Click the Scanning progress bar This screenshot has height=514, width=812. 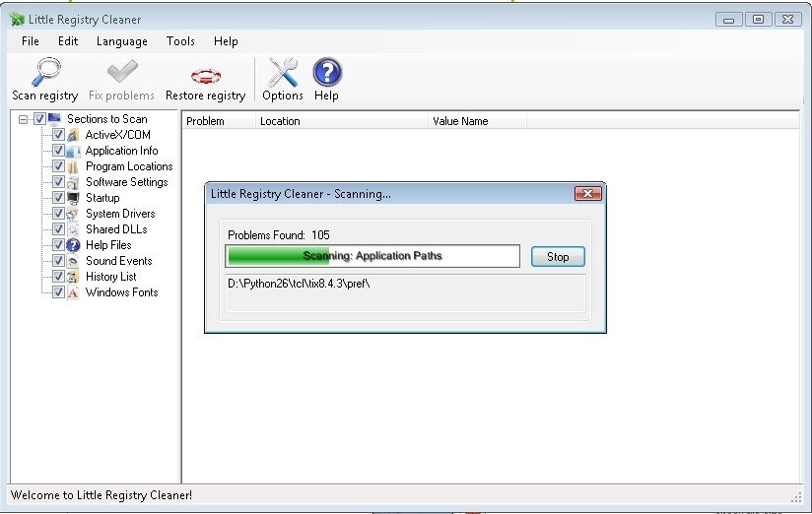(372, 256)
